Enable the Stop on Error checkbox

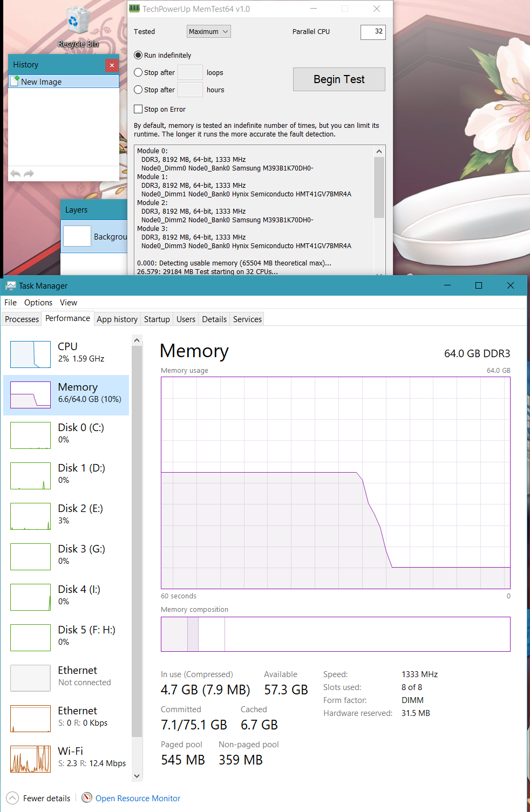click(138, 109)
